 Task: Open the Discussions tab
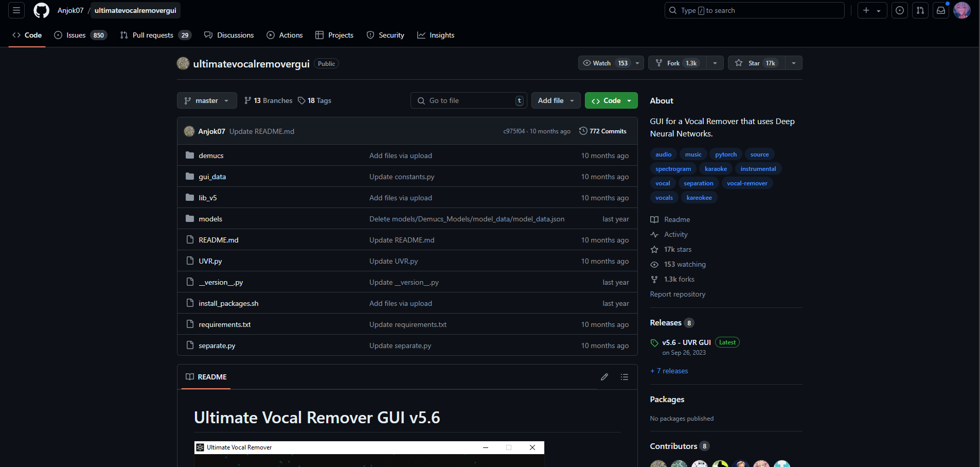click(229, 35)
